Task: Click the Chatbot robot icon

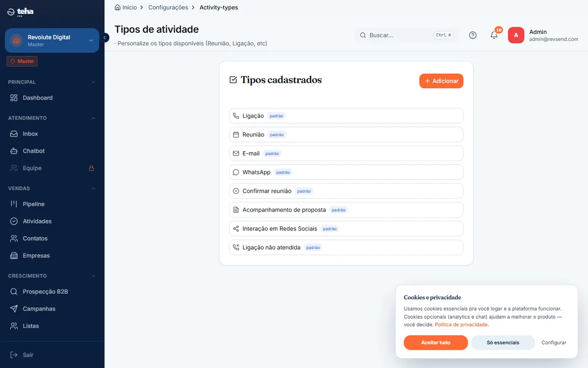Action: [14, 151]
